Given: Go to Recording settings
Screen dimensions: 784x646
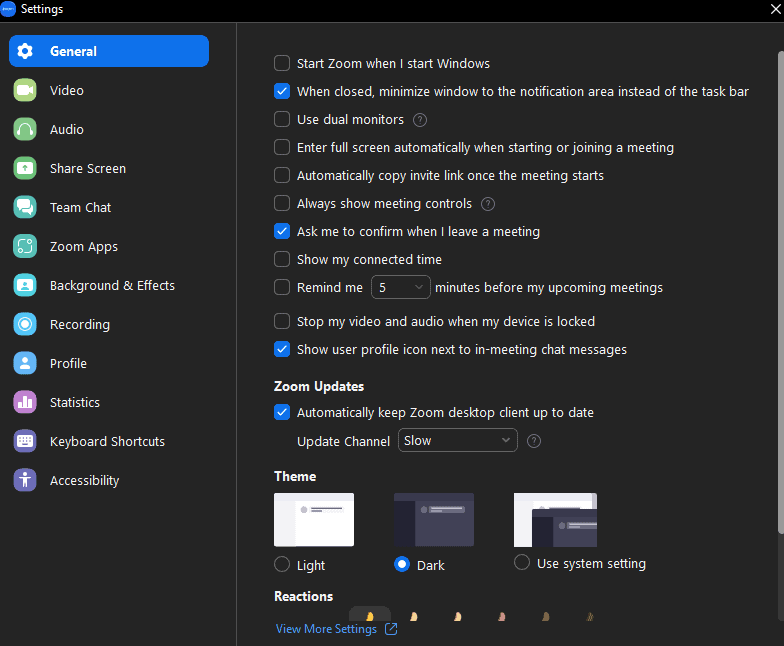Looking at the screenshot, I should (109, 324).
